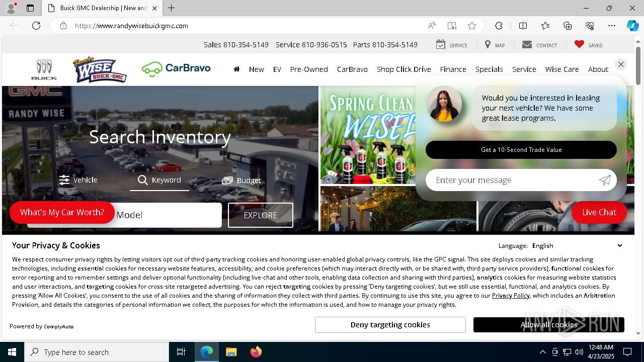Open the Contact envelope link
This screenshot has height=362, width=644.
(x=539, y=45)
